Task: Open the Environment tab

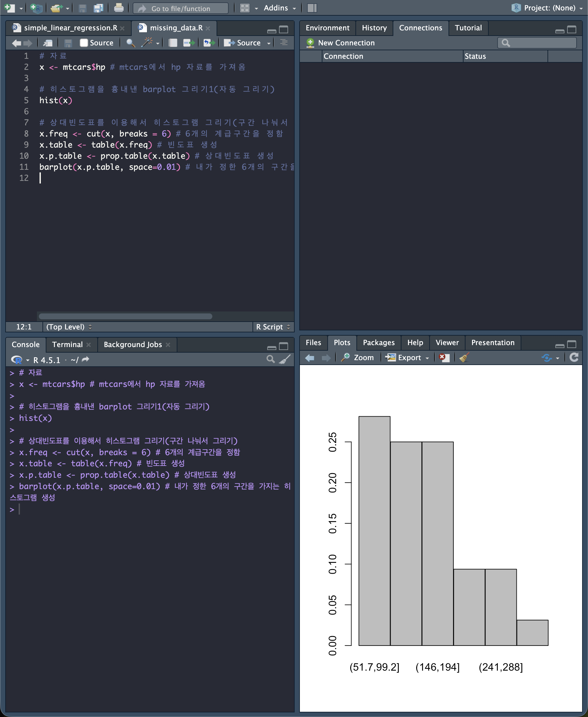Action: coord(327,28)
